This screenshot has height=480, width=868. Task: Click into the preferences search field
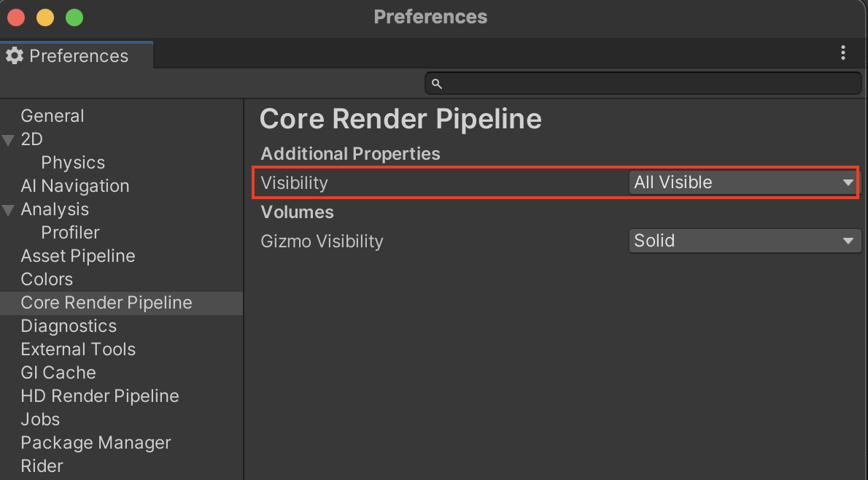coord(649,84)
